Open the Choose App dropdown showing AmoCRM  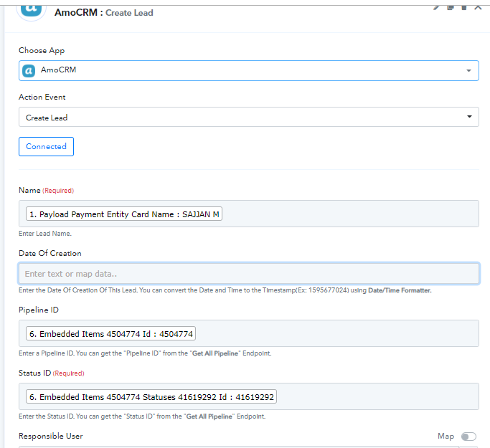click(249, 70)
